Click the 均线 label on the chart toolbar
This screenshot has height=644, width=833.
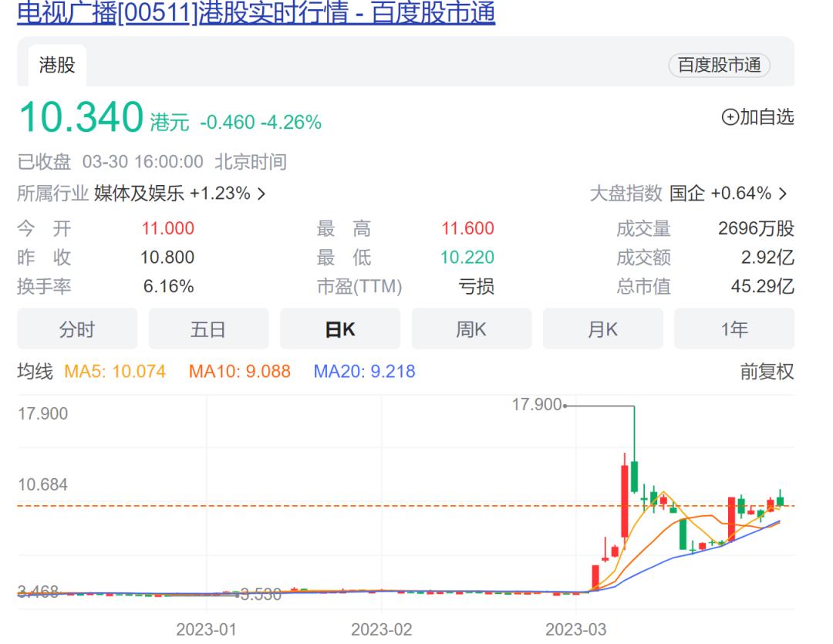click(35, 371)
